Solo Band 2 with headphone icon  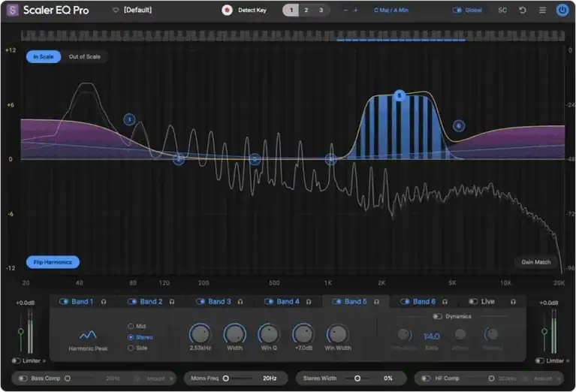[172, 302]
